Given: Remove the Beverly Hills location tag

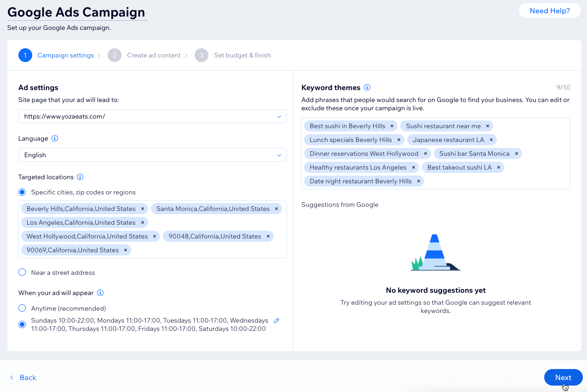Looking at the screenshot, I should pyautogui.click(x=143, y=209).
